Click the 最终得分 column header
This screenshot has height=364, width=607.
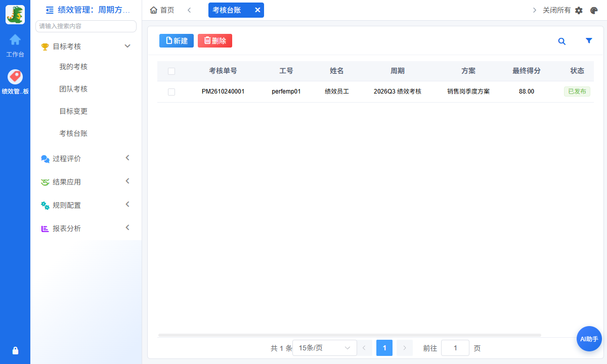pos(527,71)
